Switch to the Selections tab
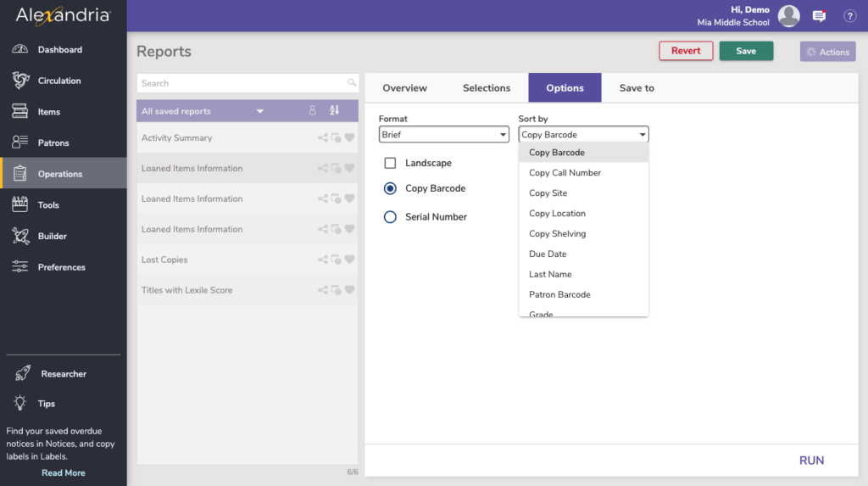The image size is (868, 486). [487, 88]
